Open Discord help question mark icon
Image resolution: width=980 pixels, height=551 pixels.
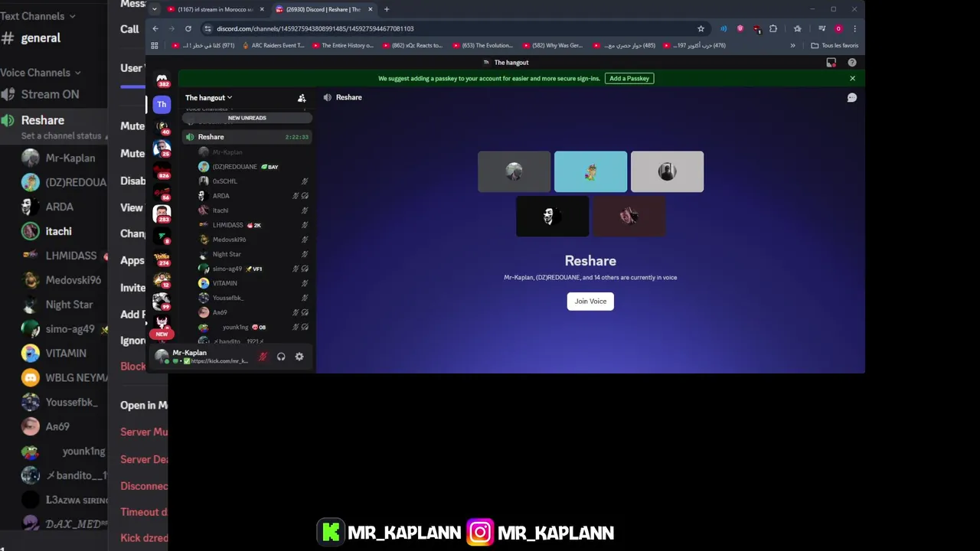[x=852, y=63]
